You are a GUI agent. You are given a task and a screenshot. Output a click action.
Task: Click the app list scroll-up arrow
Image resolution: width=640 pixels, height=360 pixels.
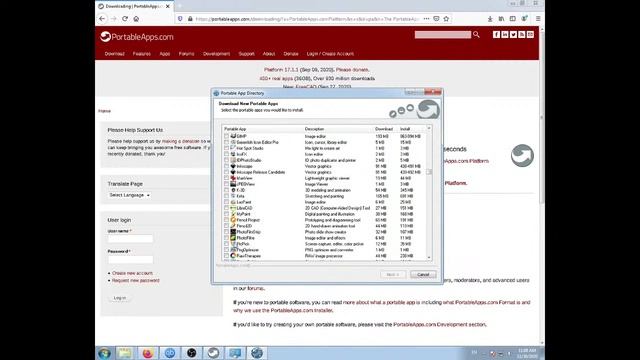click(x=429, y=128)
